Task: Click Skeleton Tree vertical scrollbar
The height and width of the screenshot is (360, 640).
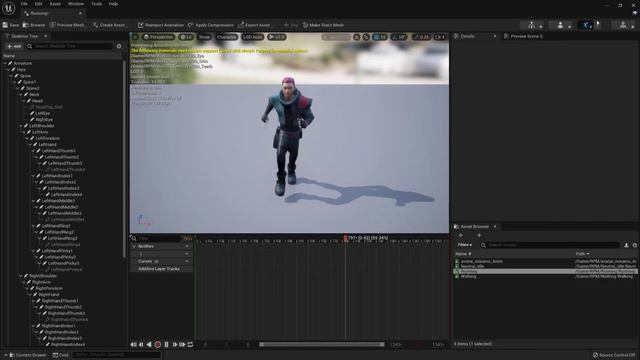Action: [124, 159]
